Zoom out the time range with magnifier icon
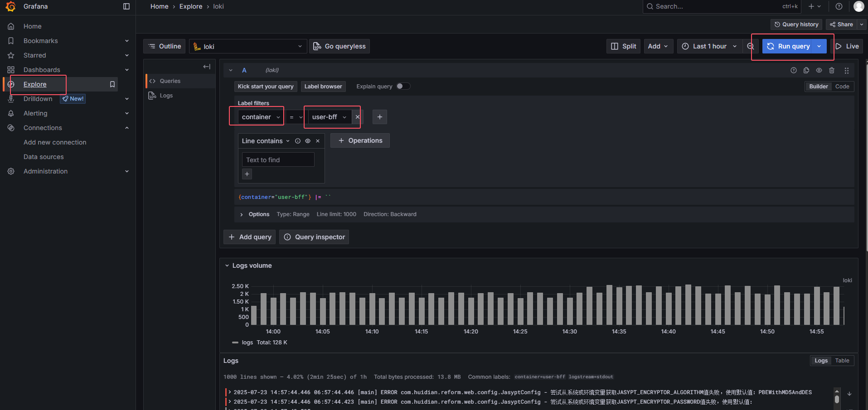This screenshot has width=868, height=410. point(751,46)
